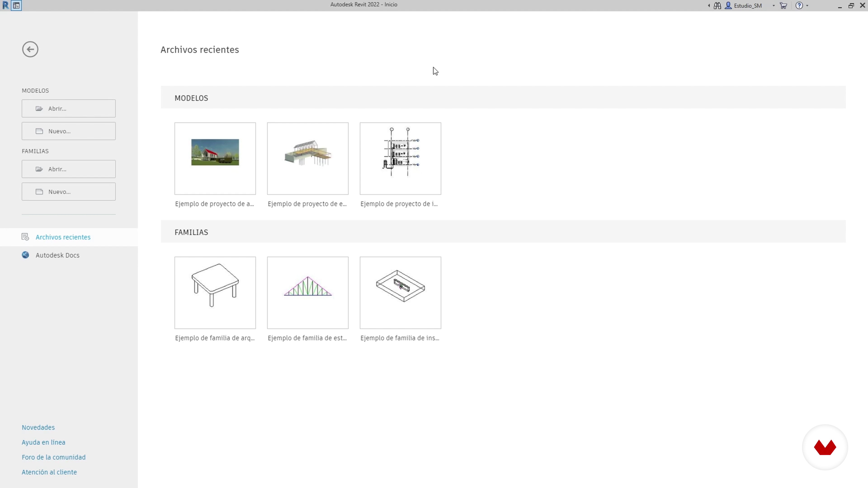The width and height of the screenshot is (868, 488).
Task: Open the Autodesk App Store cart icon
Action: pyautogui.click(x=783, y=6)
